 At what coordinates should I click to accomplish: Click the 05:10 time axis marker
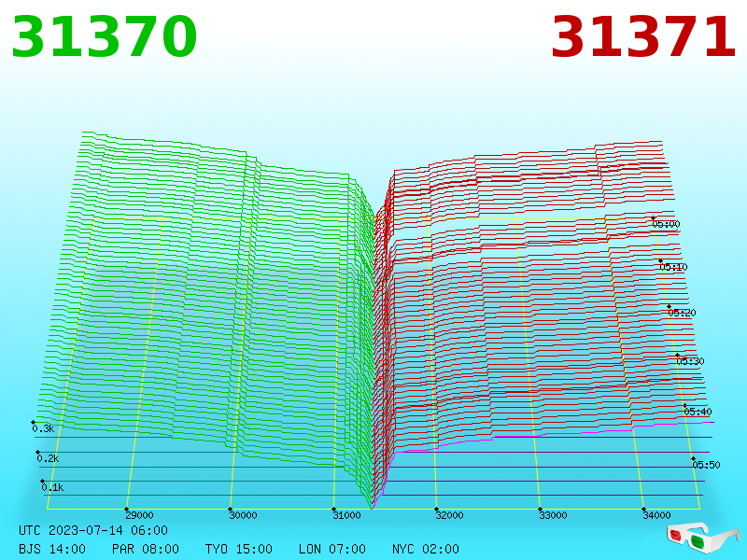[x=673, y=267]
